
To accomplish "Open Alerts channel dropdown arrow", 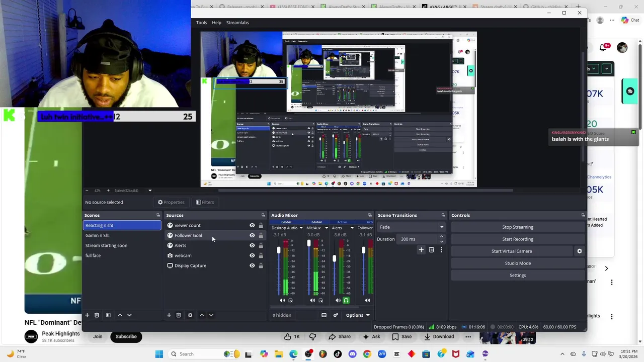I will pos(352,228).
